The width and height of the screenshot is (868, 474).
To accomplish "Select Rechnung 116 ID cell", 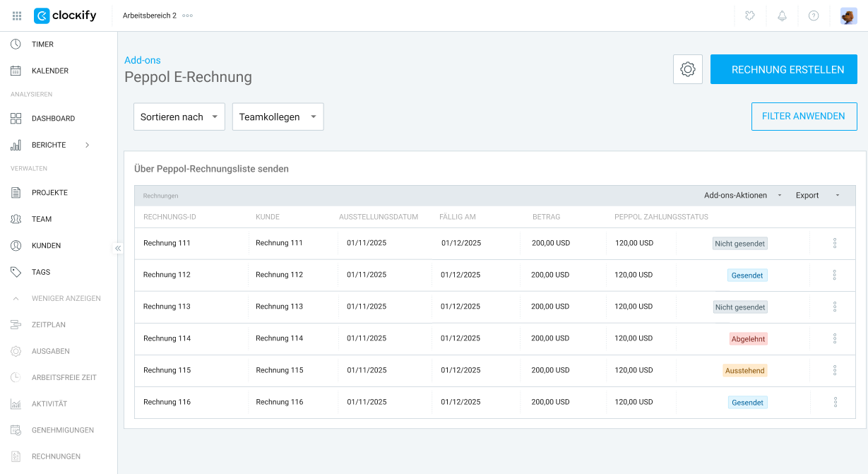I will tap(167, 402).
